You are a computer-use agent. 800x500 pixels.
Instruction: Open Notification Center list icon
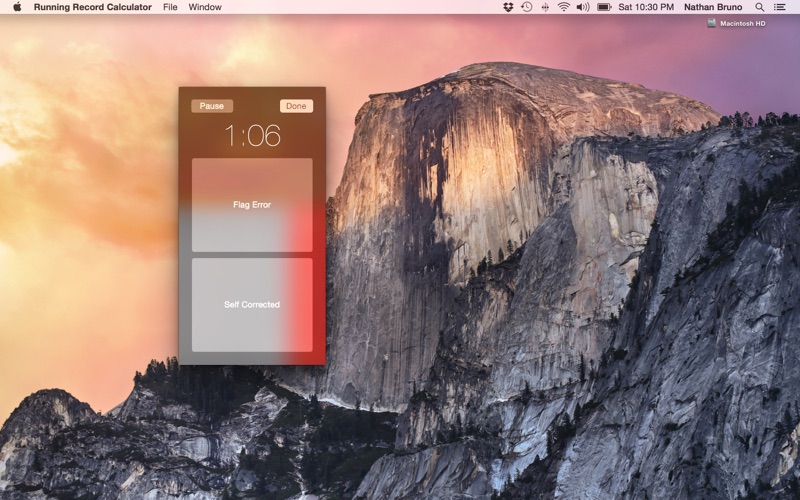point(780,7)
